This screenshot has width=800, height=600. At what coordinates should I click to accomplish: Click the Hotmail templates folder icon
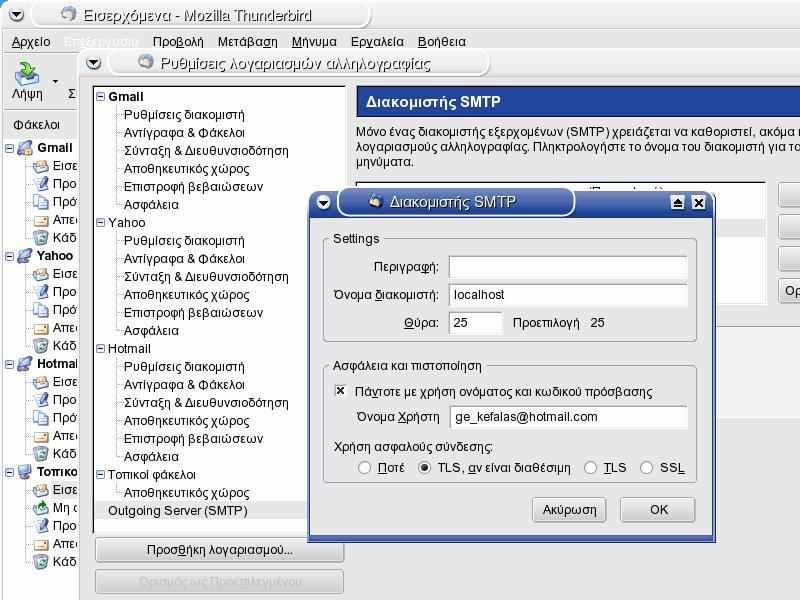point(40,418)
